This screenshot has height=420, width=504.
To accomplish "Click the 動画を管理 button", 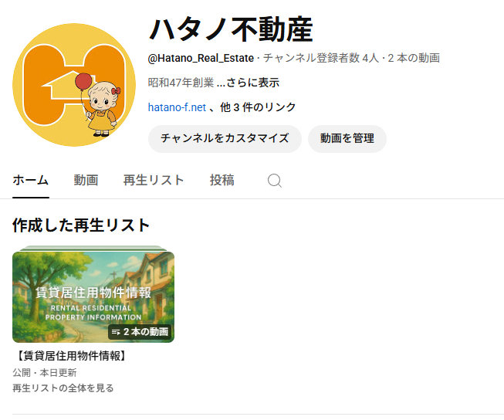I will point(347,139).
